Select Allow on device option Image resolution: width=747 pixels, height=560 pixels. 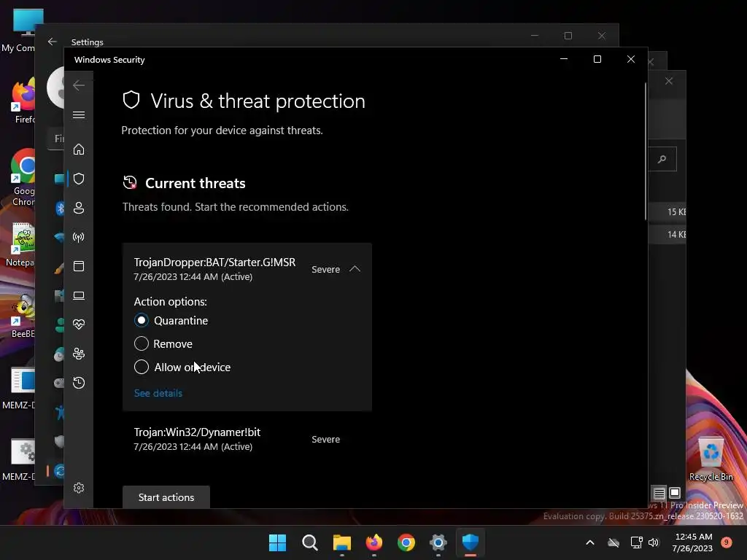tap(142, 367)
